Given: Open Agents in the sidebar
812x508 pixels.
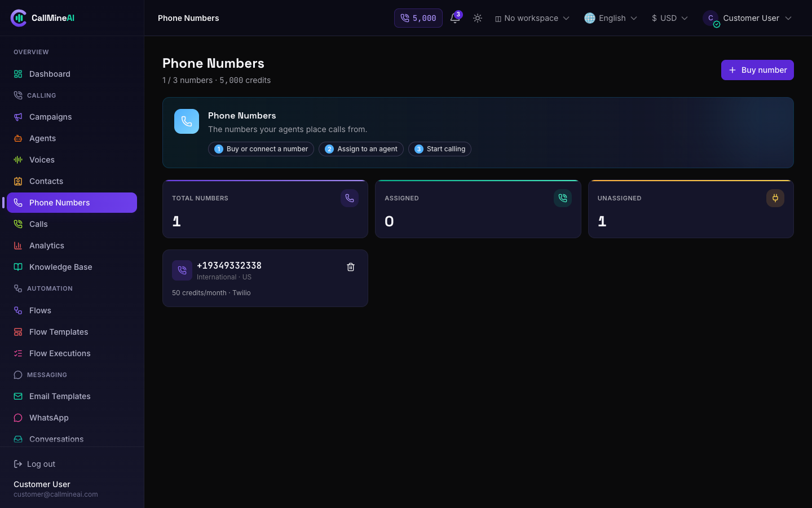Looking at the screenshot, I should click(72, 138).
